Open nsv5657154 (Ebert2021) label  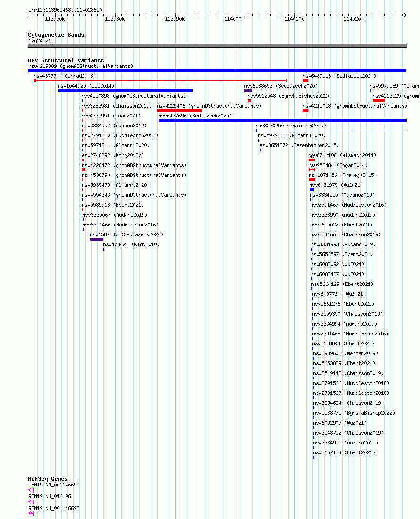344,453
